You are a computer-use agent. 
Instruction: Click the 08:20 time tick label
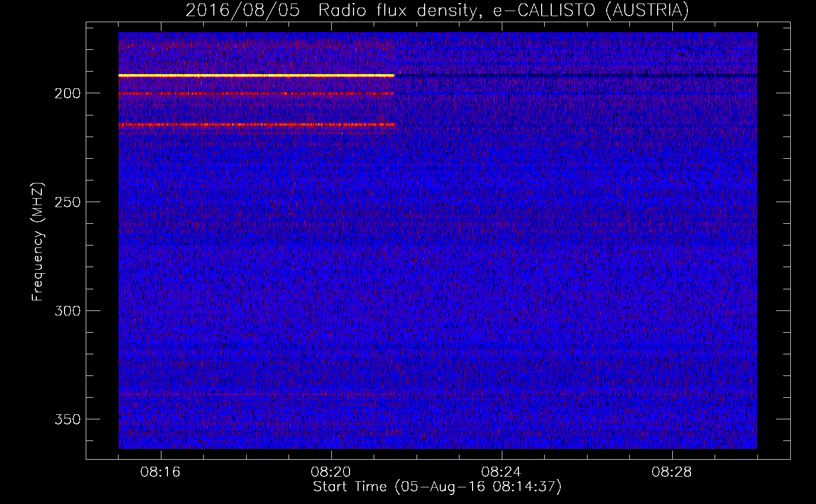[331, 472]
